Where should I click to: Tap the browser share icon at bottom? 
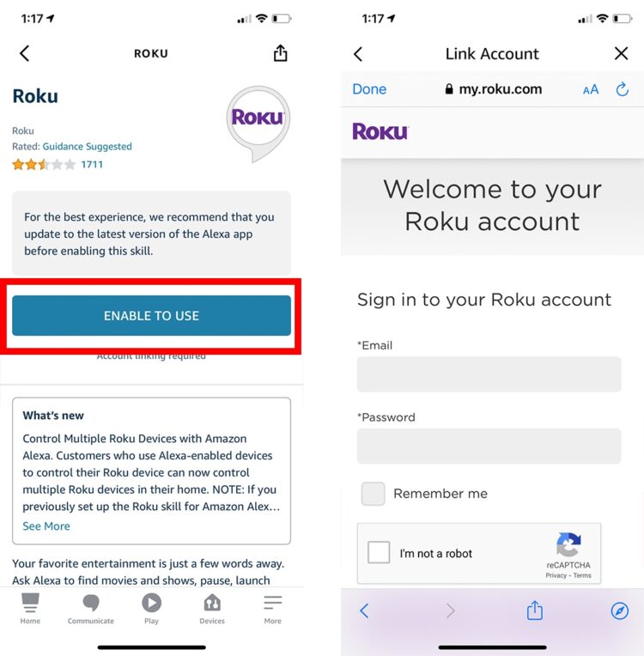[534, 610]
